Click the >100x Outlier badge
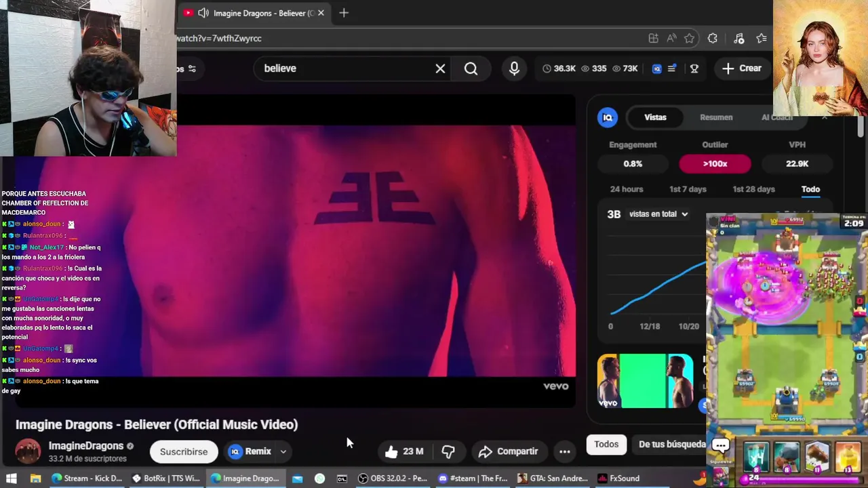This screenshot has width=868, height=488. pyautogui.click(x=715, y=163)
